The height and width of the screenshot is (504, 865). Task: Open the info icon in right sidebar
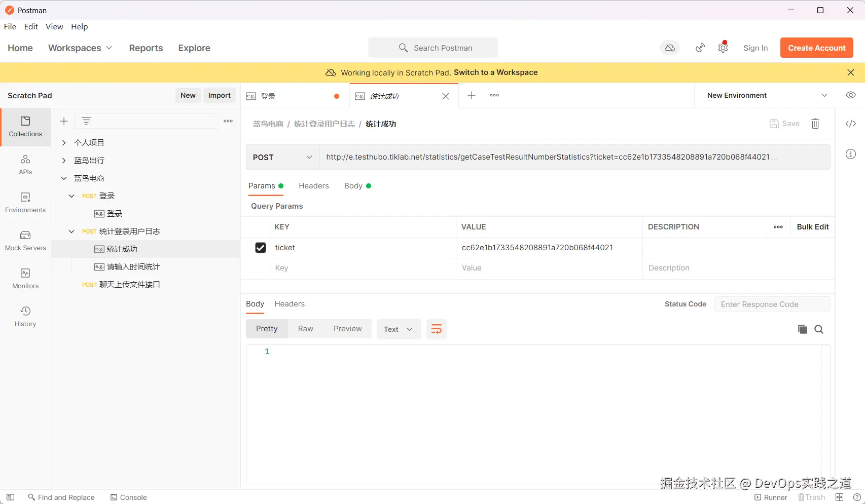click(x=851, y=154)
